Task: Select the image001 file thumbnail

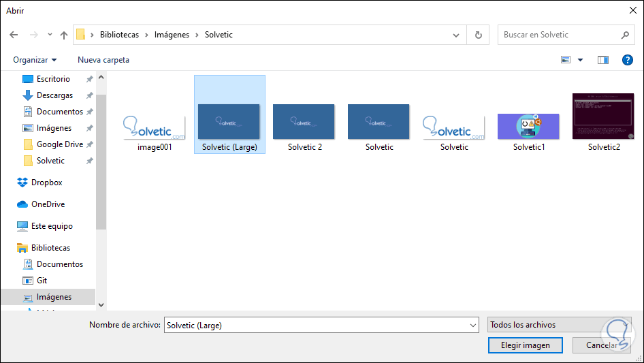Action: 155,127
